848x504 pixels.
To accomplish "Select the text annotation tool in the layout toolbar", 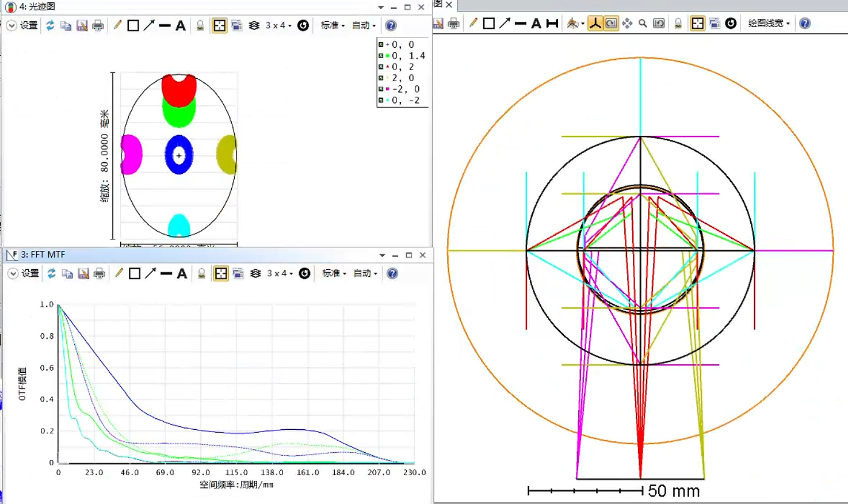I will (536, 24).
